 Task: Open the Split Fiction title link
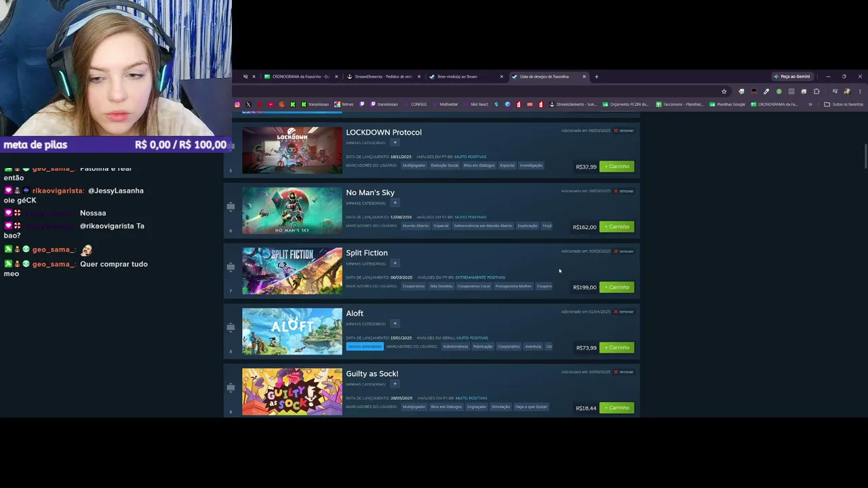point(367,253)
